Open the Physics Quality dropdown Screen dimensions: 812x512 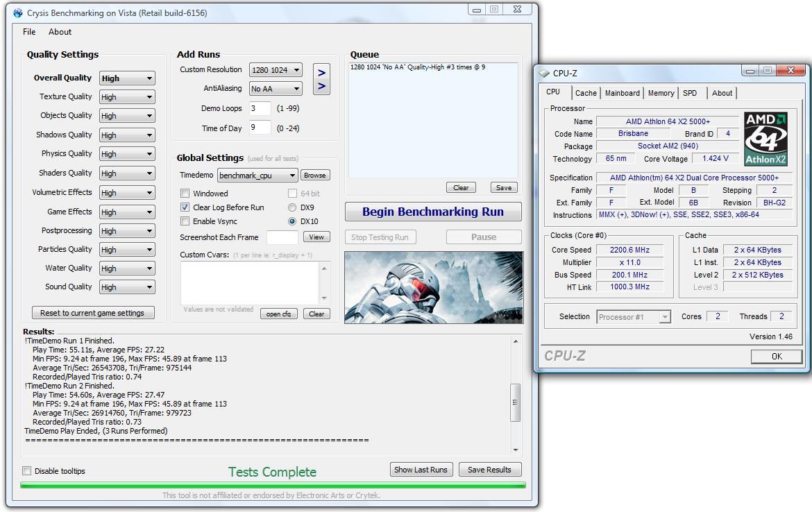(x=127, y=154)
